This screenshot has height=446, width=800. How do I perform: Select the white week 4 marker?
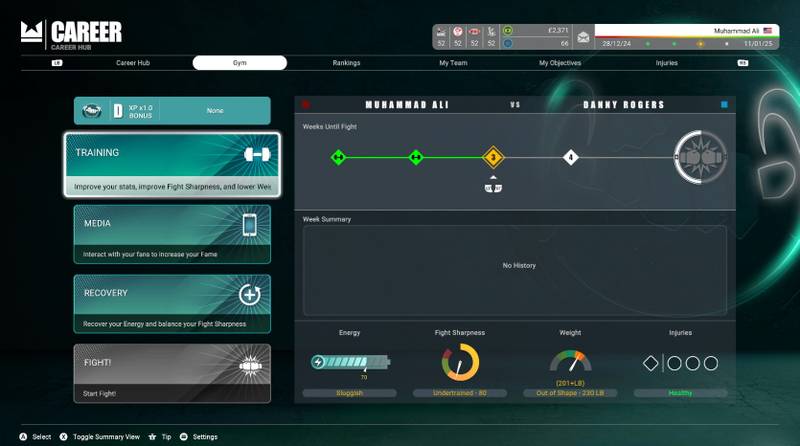570,157
